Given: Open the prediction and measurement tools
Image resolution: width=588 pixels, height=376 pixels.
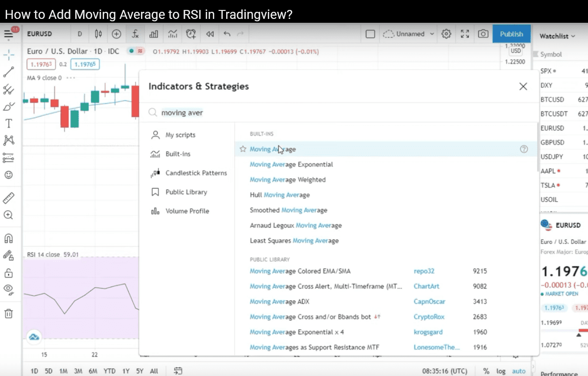Looking at the screenshot, I should click(x=9, y=157).
